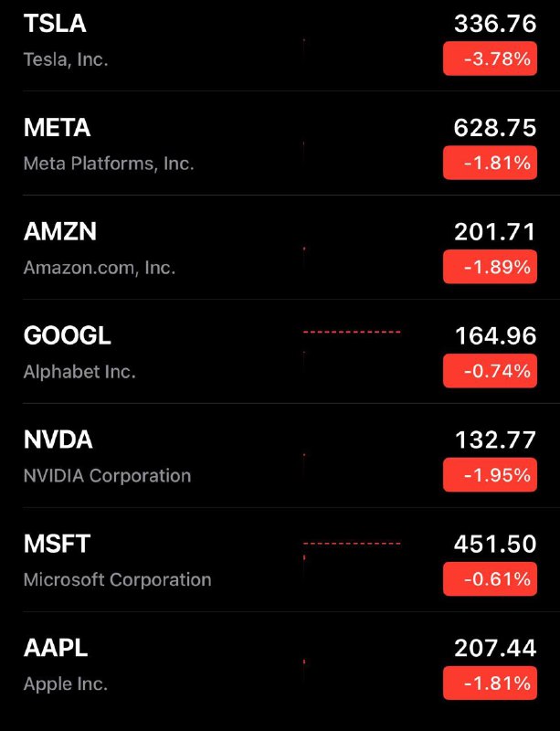Toggle TSLA -3.78% change badge
560x731 pixels.
[490, 58]
